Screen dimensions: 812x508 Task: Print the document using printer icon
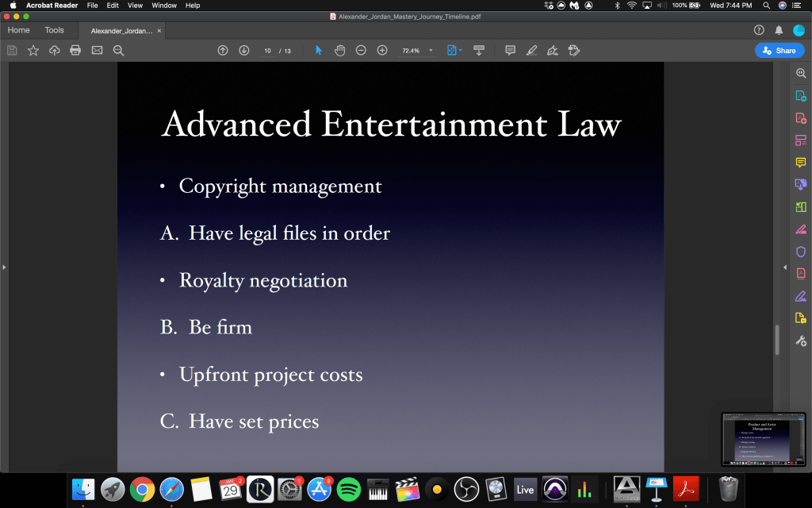[75, 50]
